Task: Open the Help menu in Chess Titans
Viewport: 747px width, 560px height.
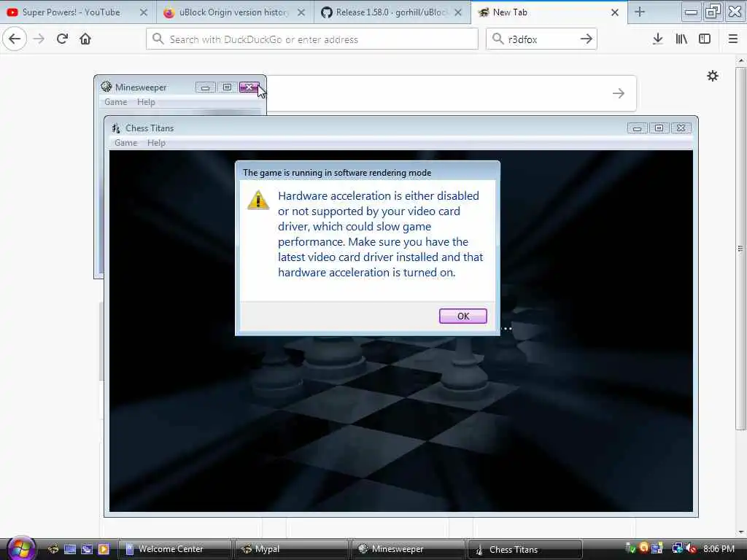Action: click(x=156, y=143)
